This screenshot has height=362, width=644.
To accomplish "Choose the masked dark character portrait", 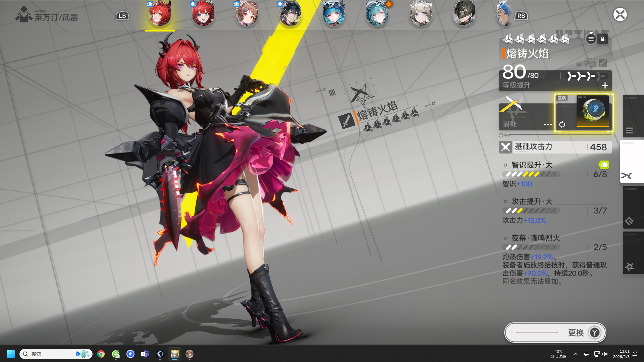I will pyautogui.click(x=464, y=14).
